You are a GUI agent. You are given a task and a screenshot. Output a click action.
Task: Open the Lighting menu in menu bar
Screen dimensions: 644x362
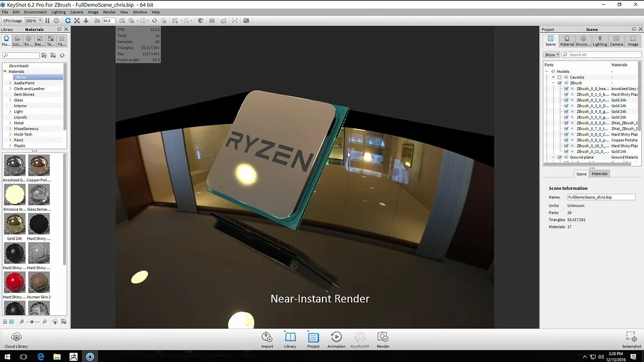click(x=58, y=12)
